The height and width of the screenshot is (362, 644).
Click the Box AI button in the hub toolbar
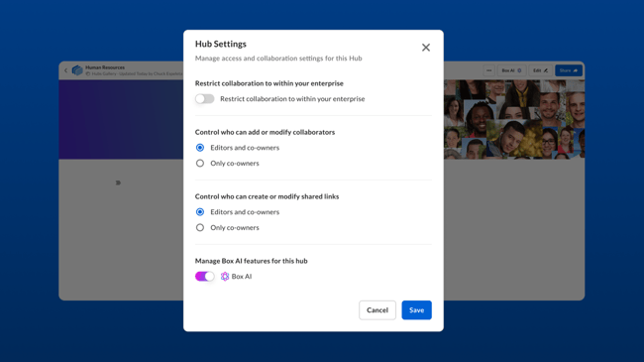(512, 70)
